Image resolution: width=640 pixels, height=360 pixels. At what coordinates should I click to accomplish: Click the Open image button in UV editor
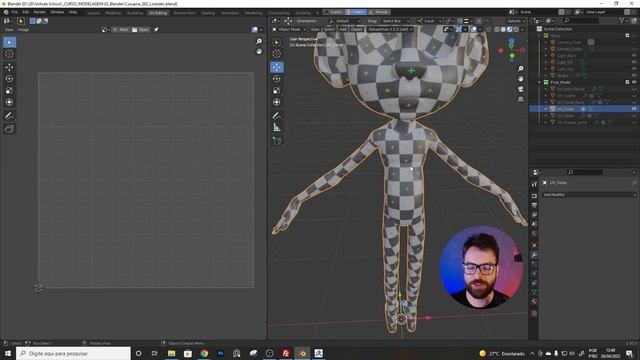coord(140,29)
